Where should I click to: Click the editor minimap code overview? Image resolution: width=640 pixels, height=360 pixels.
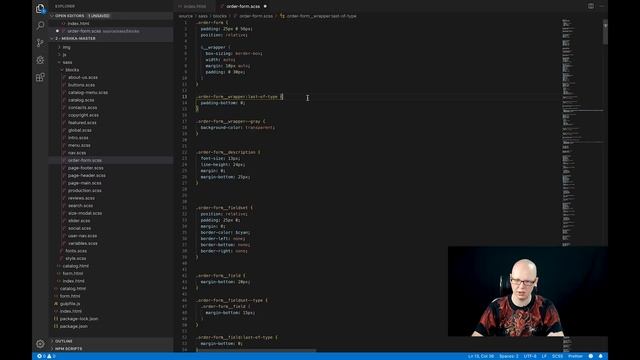[582, 133]
